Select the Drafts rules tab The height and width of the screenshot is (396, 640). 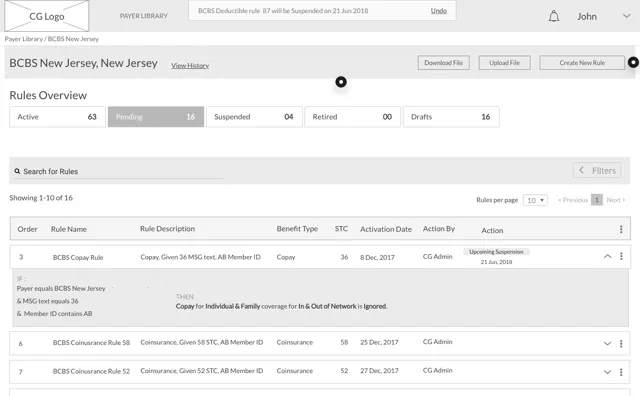(451, 117)
